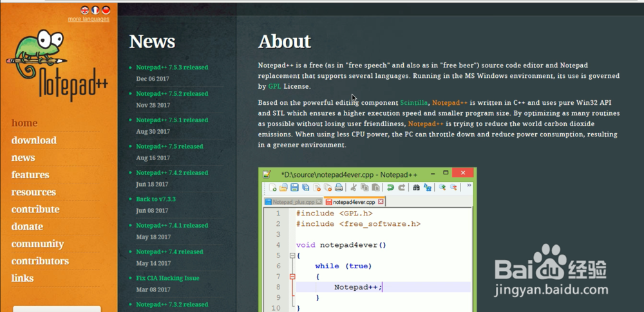
Task: Click Zoom Out icon in Notepad++ screenshot toolbar
Action: 453,187
